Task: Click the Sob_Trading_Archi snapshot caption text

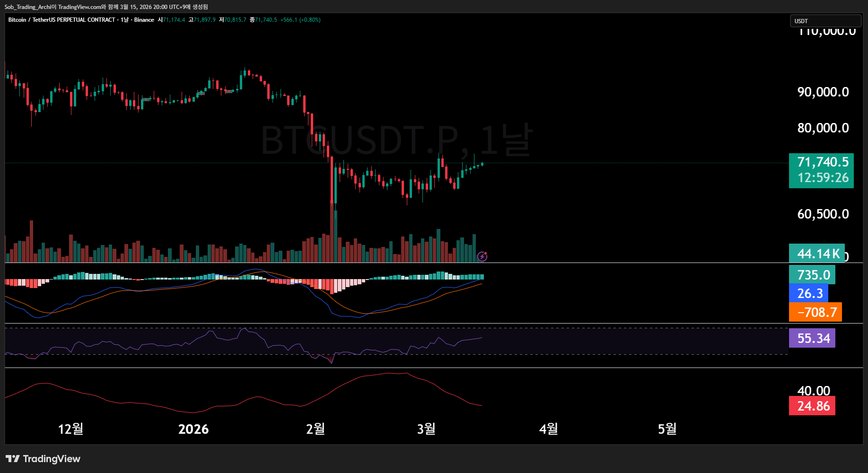Action: click(106, 7)
